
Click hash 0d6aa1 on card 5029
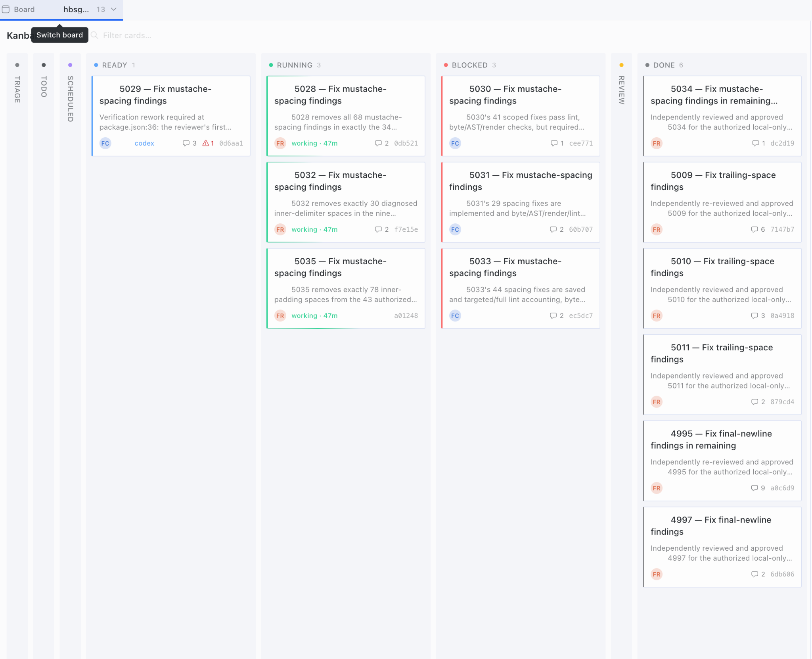pos(231,143)
